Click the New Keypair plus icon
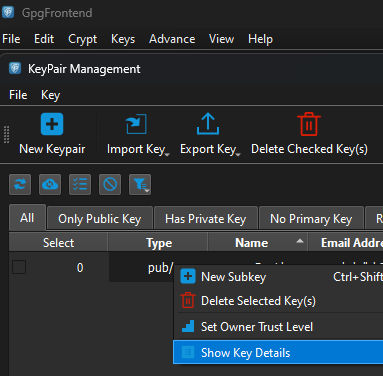The height and width of the screenshot is (376, 383). [x=52, y=124]
